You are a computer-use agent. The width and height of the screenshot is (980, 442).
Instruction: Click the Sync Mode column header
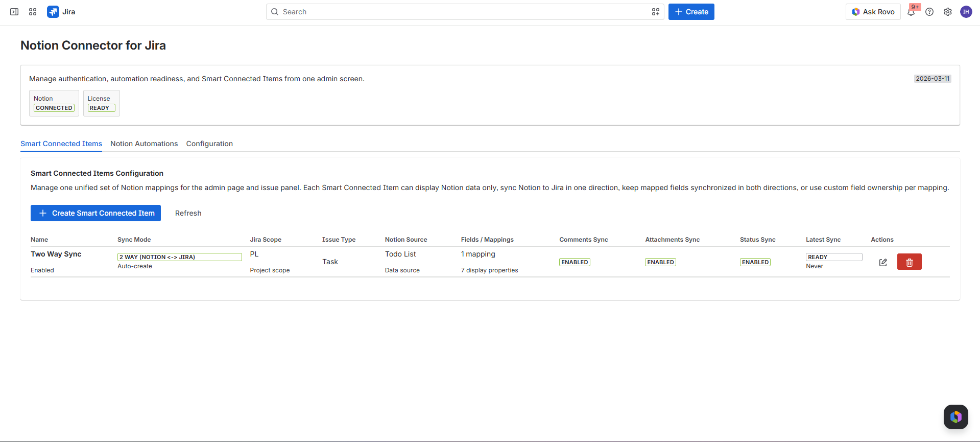tap(134, 240)
